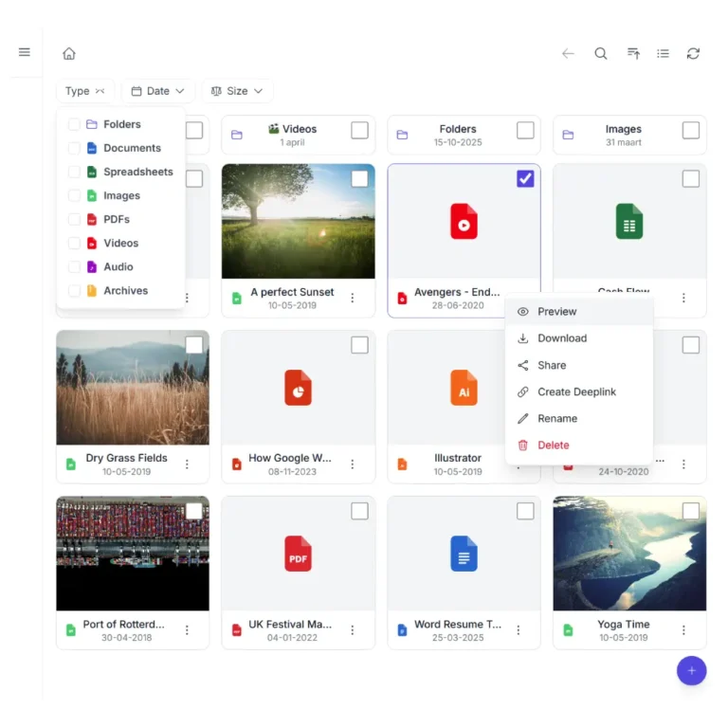Select A perfect Sunset checkbox
The image size is (728, 728).
click(360, 179)
